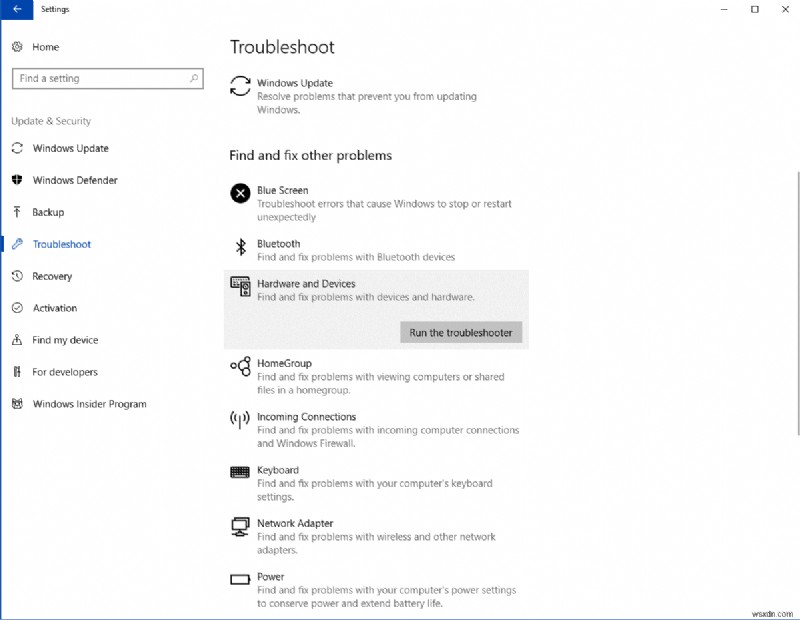
Task: Click the Blue Screen troubleshooter icon
Action: coord(240,193)
